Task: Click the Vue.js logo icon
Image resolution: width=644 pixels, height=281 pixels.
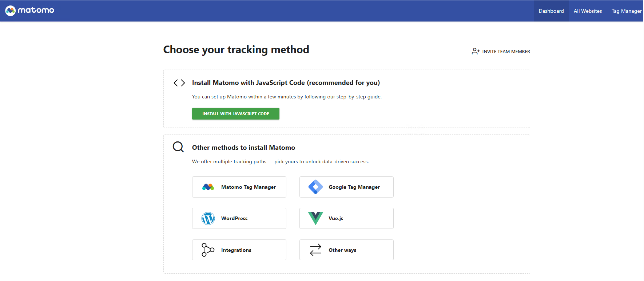Action: pyautogui.click(x=315, y=218)
